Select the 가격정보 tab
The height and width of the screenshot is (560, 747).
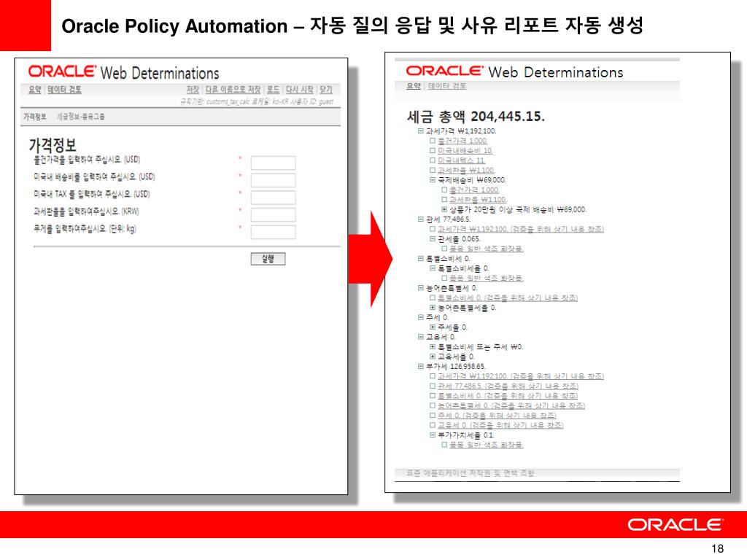35,117
